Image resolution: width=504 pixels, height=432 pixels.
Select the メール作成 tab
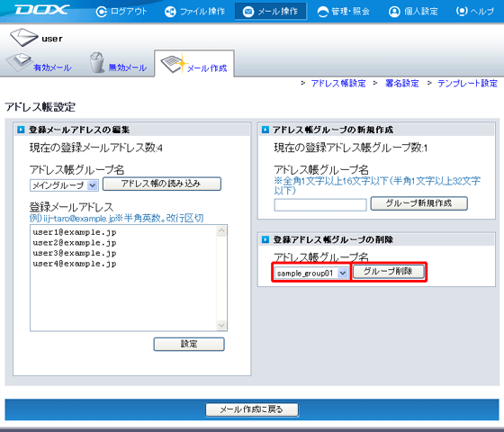coord(207,68)
